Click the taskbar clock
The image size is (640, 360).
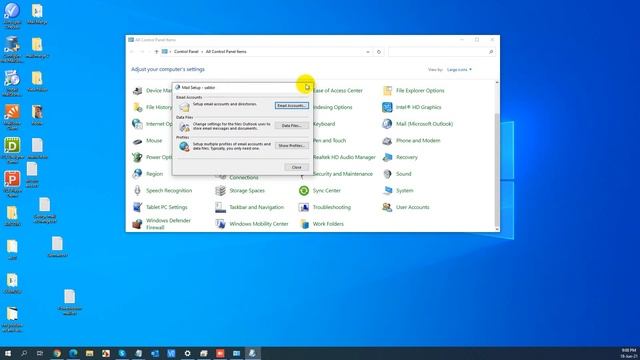(x=629, y=353)
